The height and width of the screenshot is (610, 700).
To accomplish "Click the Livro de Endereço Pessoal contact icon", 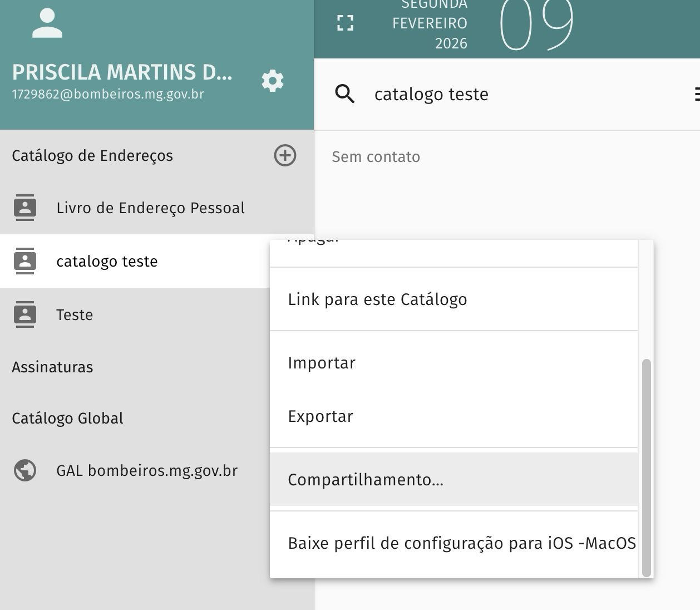I will (24, 208).
